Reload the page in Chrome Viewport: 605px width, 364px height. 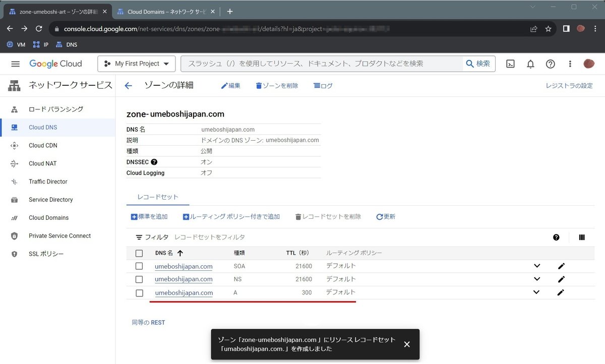pos(39,29)
